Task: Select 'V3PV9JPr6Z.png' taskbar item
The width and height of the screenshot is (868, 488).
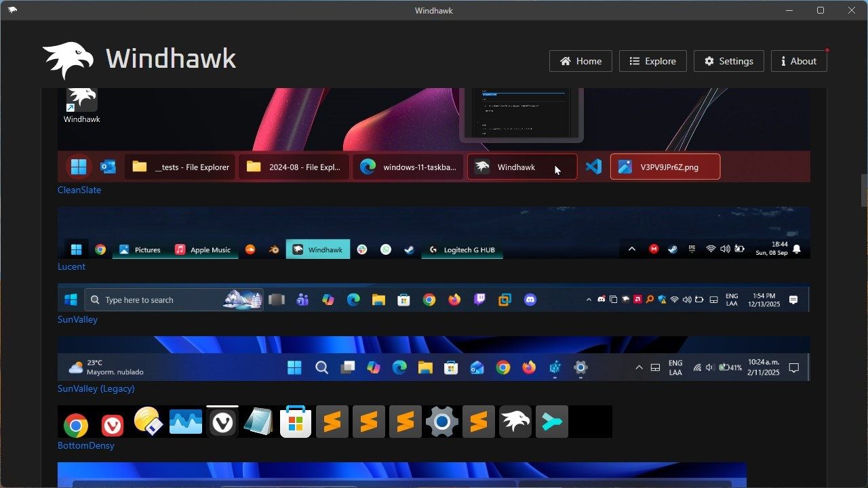Action: [x=665, y=167]
